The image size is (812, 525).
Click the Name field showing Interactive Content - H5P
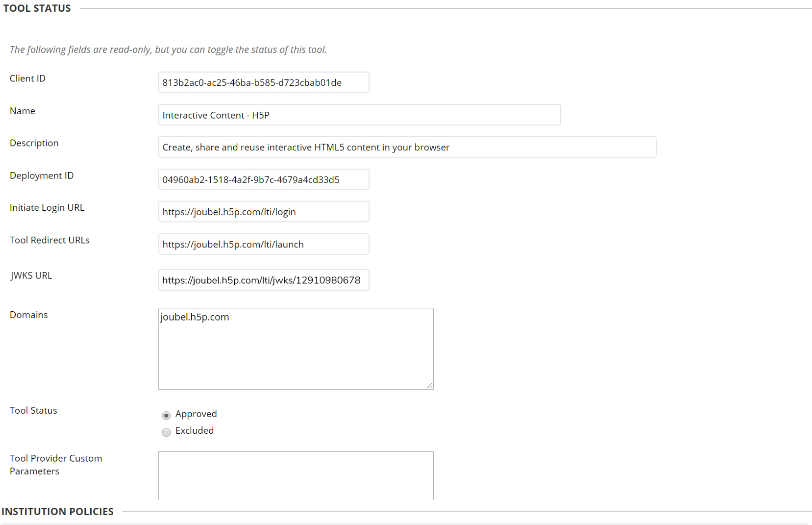pos(359,115)
